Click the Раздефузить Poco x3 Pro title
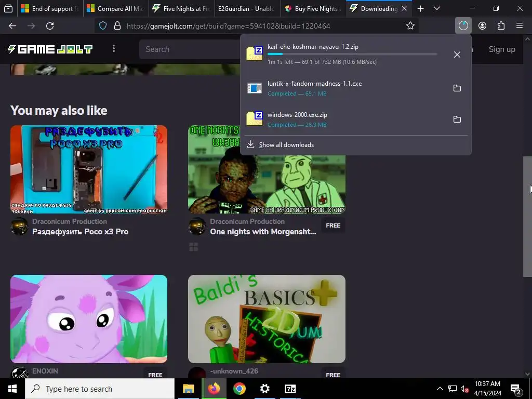Viewport: 532px width, 399px height. (81, 232)
